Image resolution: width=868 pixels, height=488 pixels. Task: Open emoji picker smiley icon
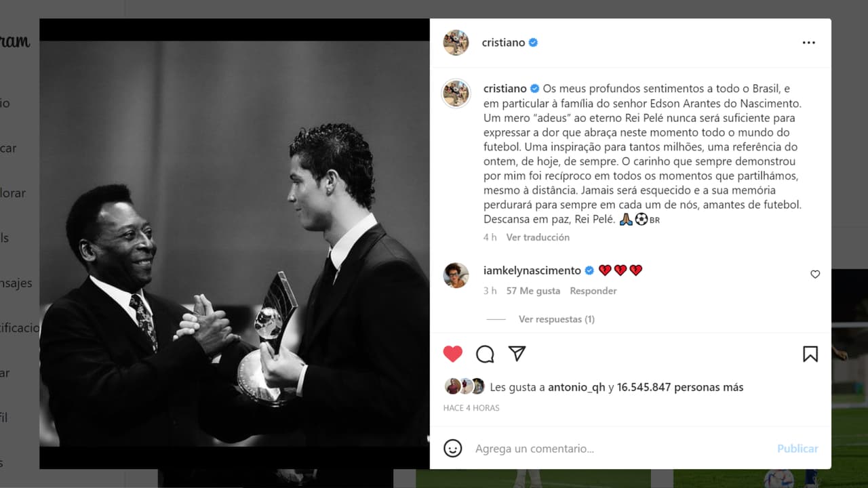(x=452, y=448)
